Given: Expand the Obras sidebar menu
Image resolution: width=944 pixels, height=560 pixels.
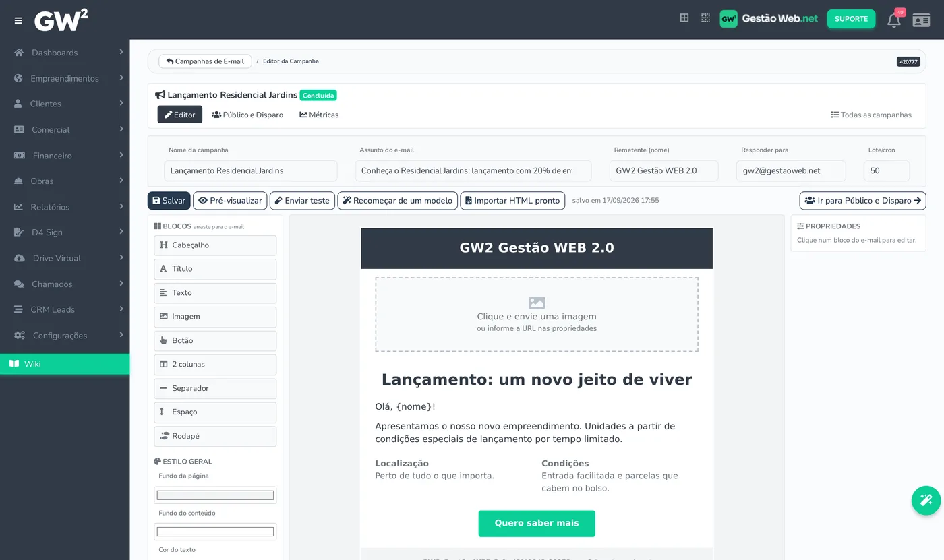Looking at the screenshot, I should point(65,181).
